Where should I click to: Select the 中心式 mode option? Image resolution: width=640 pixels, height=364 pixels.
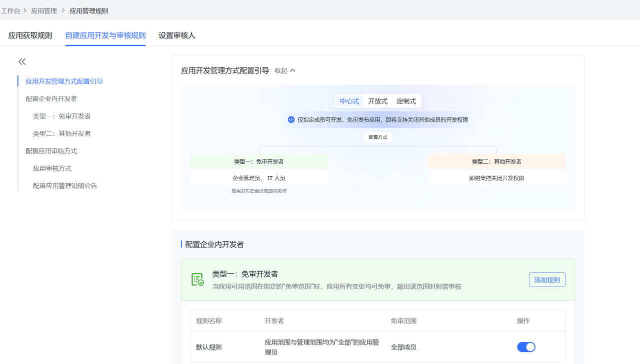(x=349, y=101)
